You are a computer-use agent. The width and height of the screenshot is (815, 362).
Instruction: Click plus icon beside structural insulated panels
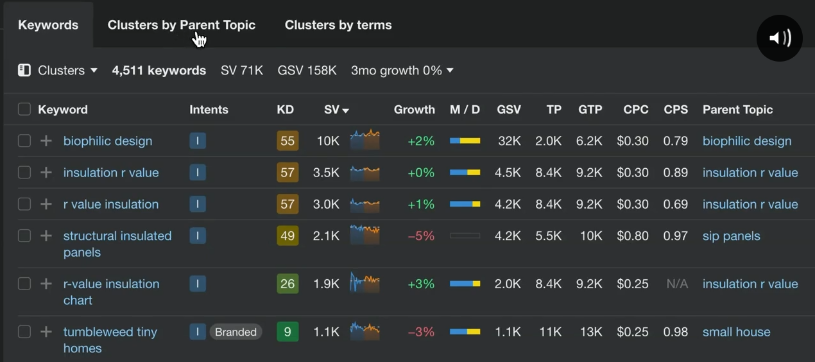(x=46, y=236)
